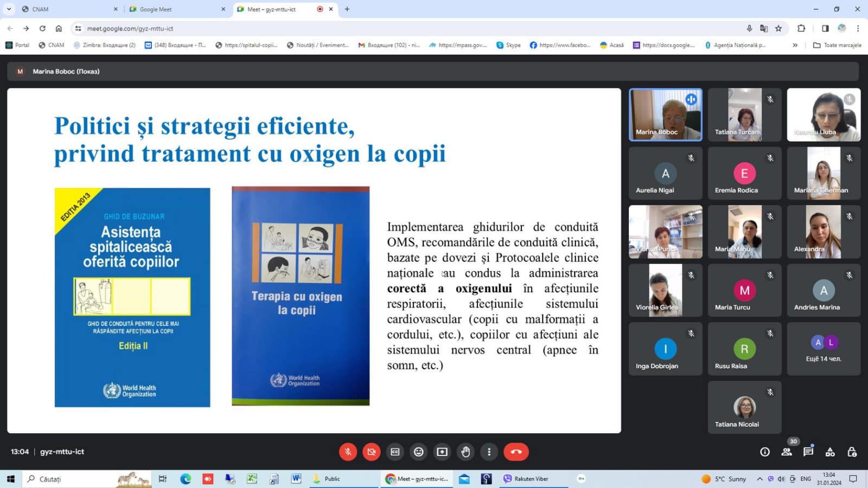The height and width of the screenshot is (488, 868).
Task: Click the red leave call button
Action: [516, 452]
